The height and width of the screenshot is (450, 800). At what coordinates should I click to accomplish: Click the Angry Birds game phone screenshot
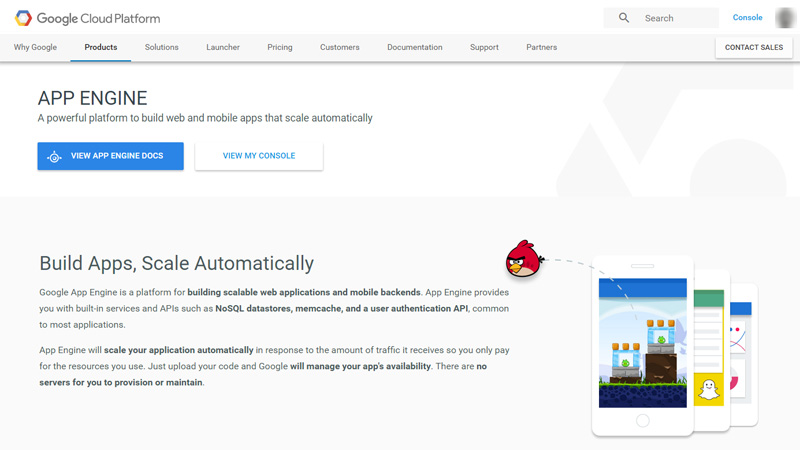click(x=643, y=343)
